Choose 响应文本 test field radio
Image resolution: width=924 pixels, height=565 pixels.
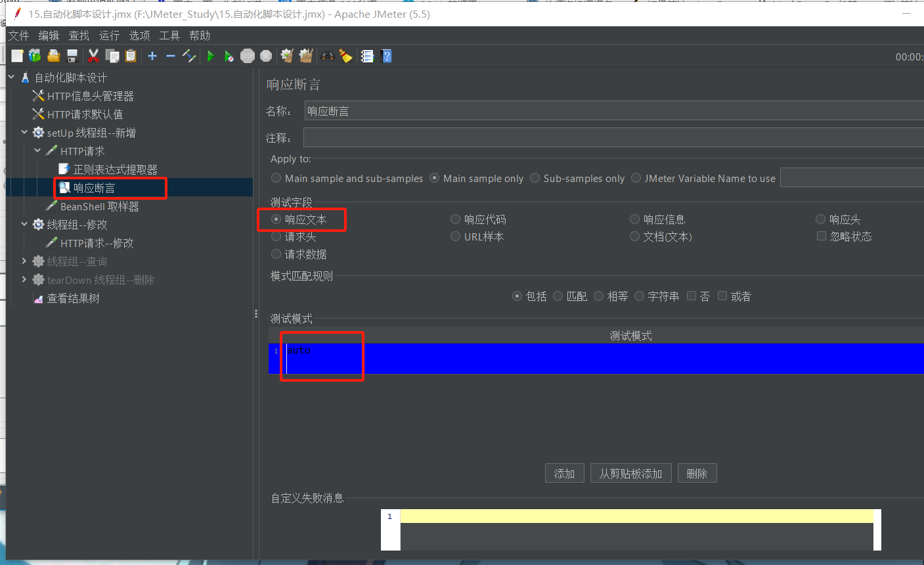(x=276, y=219)
